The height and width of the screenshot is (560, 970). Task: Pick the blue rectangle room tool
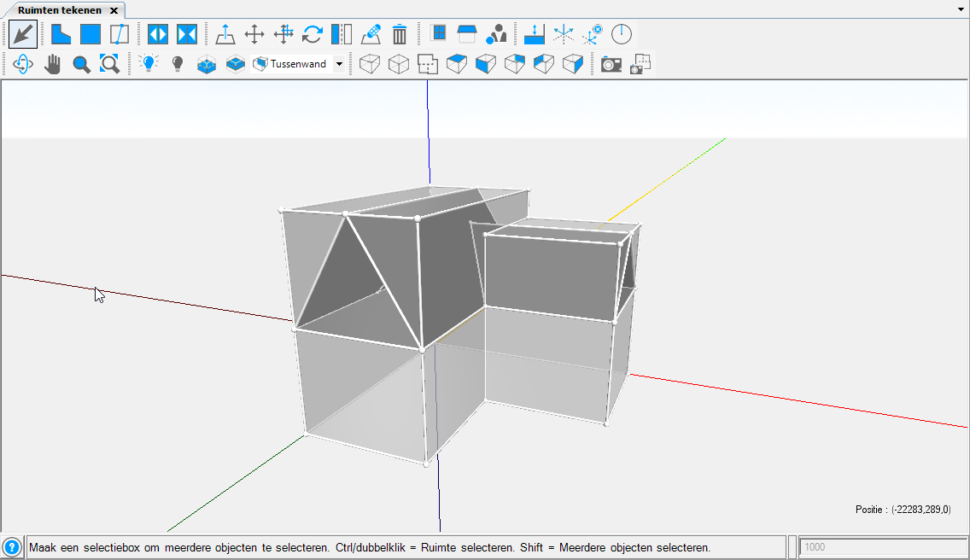(90, 34)
